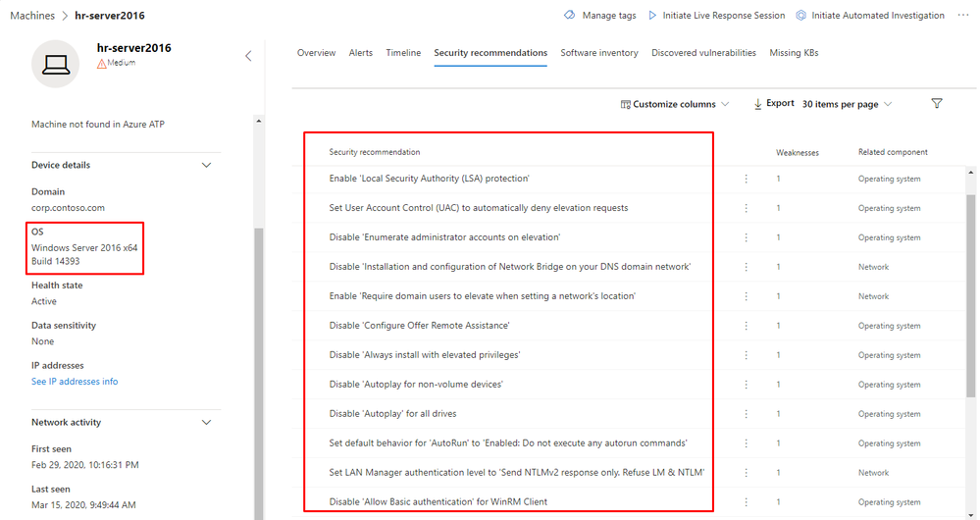Open the more options ellipsis in header
The image size is (980, 520).
click(x=963, y=15)
